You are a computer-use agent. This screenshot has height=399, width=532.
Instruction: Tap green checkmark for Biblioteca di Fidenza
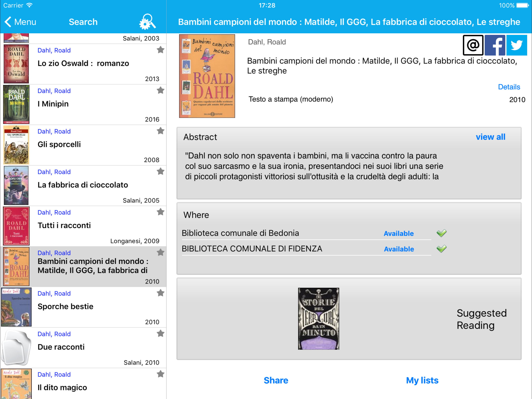441,249
